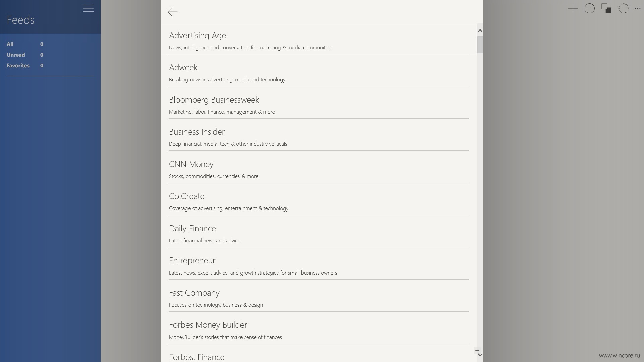The width and height of the screenshot is (644, 362).
Task: Click the circle with three dots icon
Action: [623, 8]
